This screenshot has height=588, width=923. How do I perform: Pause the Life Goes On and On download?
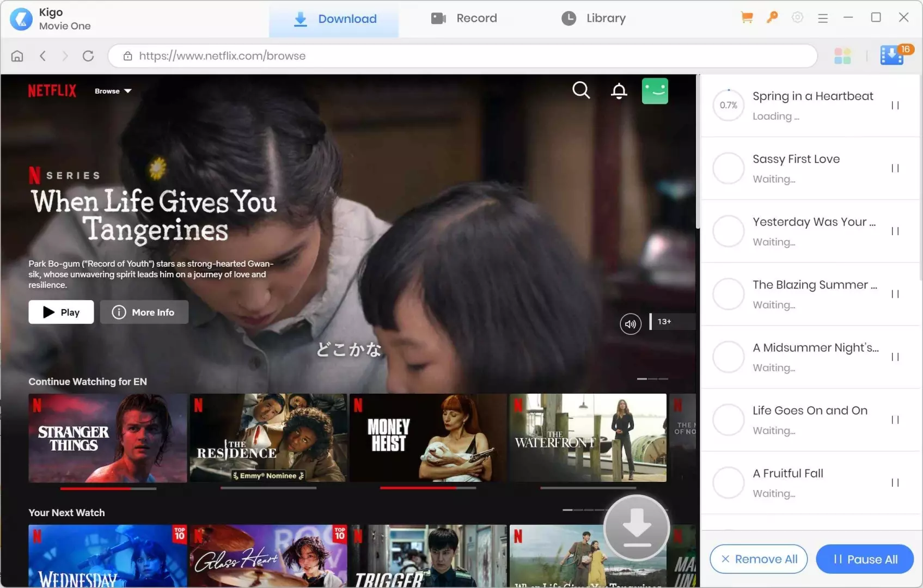click(x=895, y=420)
